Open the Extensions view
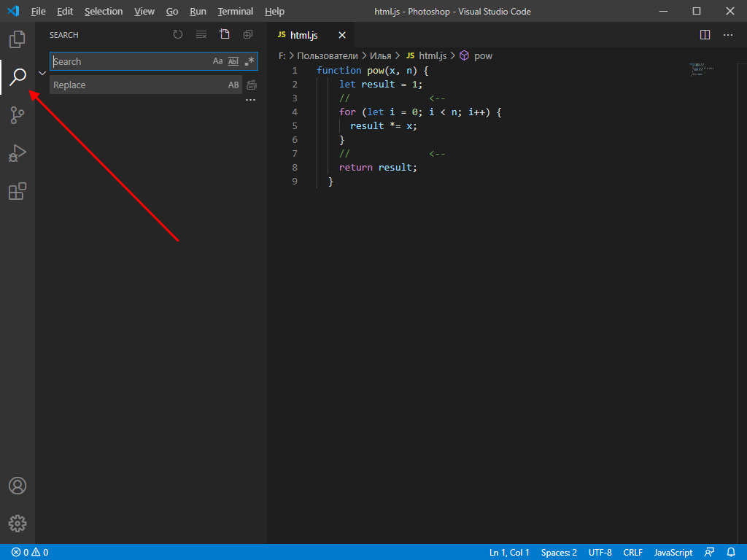The height and width of the screenshot is (560, 747). click(x=17, y=191)
